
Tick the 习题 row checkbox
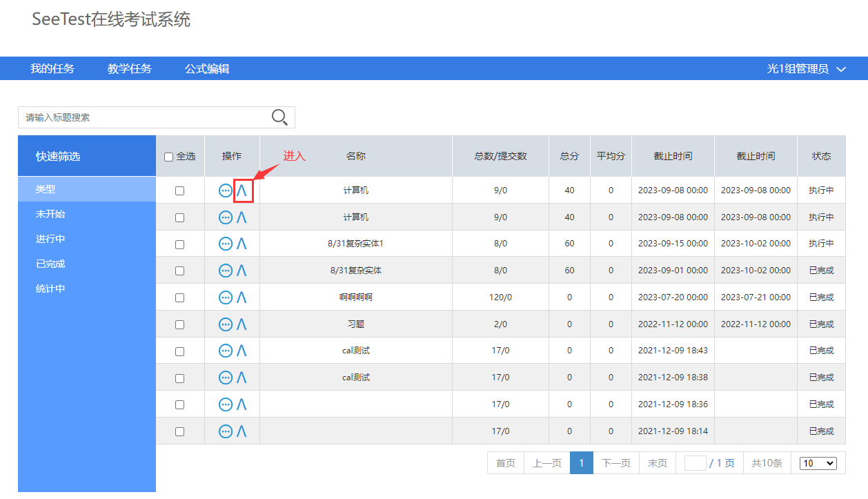pos(180,324)
